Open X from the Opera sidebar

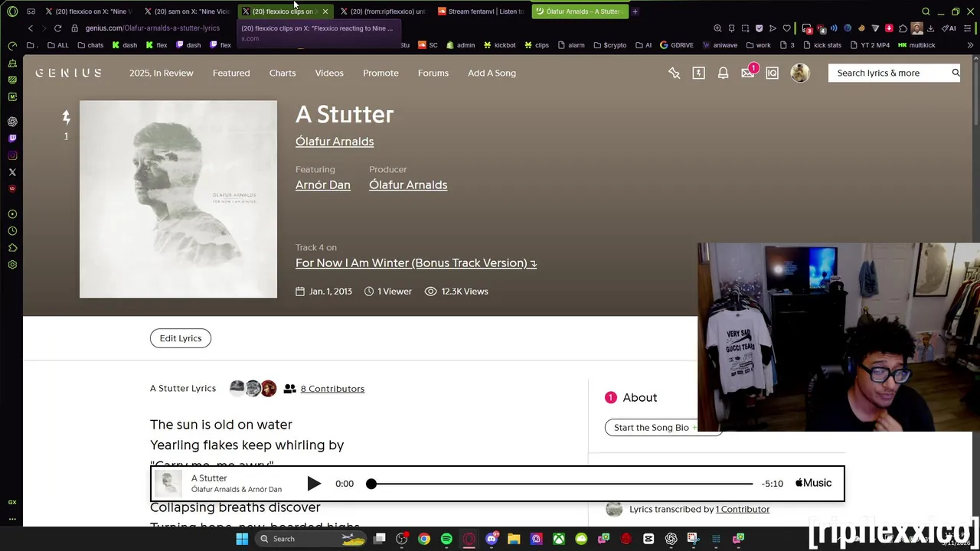[x=12, y=172]
